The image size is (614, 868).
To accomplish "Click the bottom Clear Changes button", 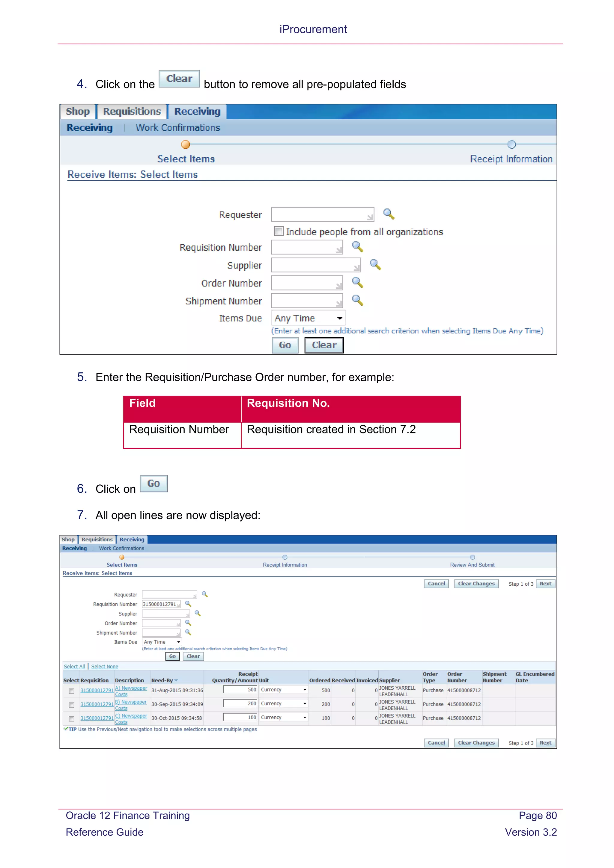I will [x=476, y=743].
